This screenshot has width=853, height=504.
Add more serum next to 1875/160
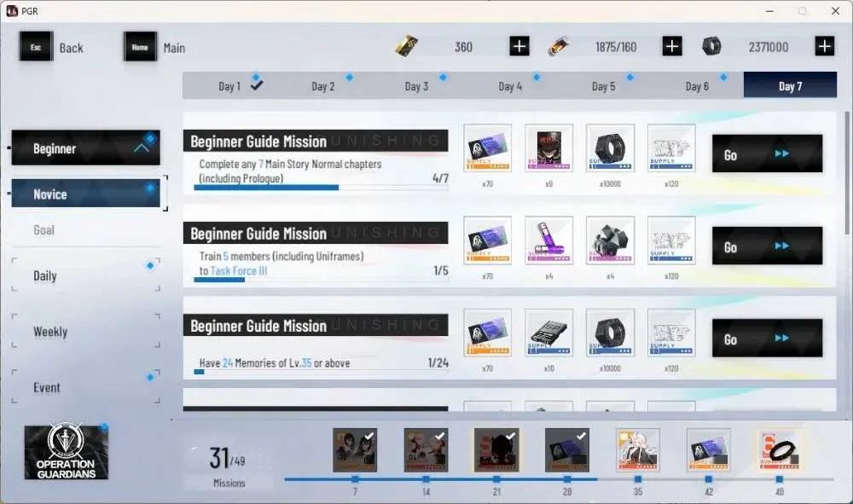(672, 46)
